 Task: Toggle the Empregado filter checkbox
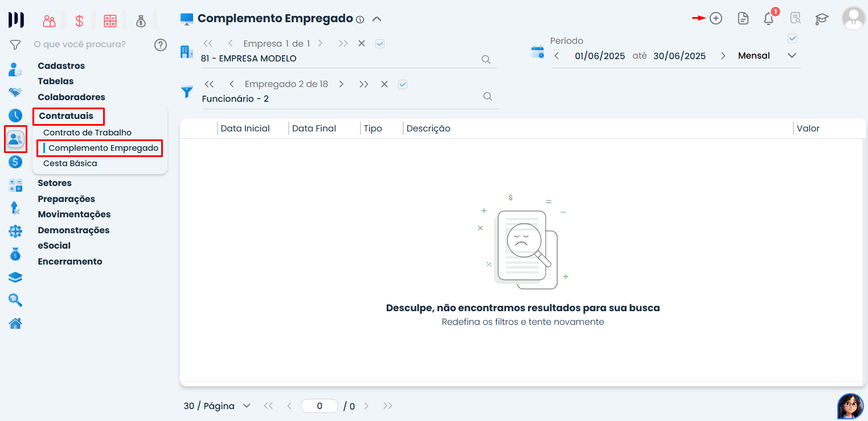click(403, 84)
